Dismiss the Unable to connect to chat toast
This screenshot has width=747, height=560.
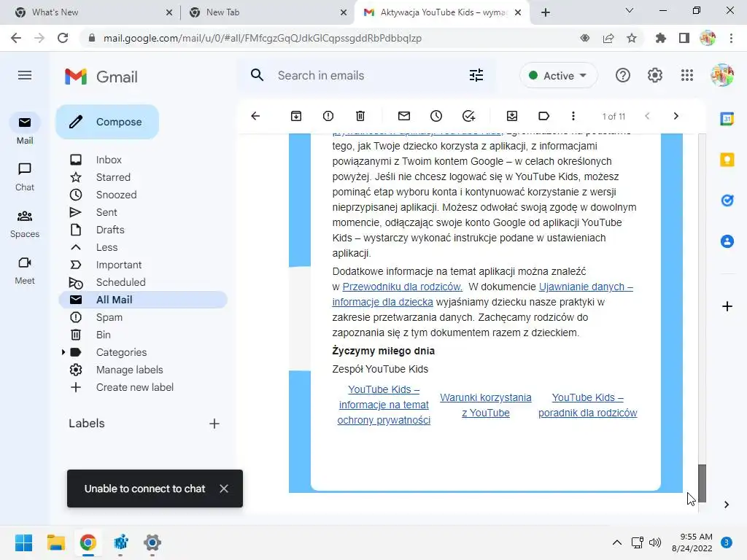pos(224,489)
